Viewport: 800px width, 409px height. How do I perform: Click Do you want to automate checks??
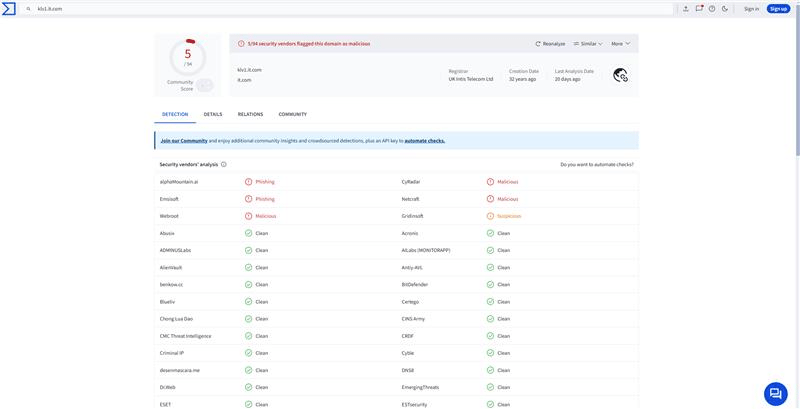point(597,165)
